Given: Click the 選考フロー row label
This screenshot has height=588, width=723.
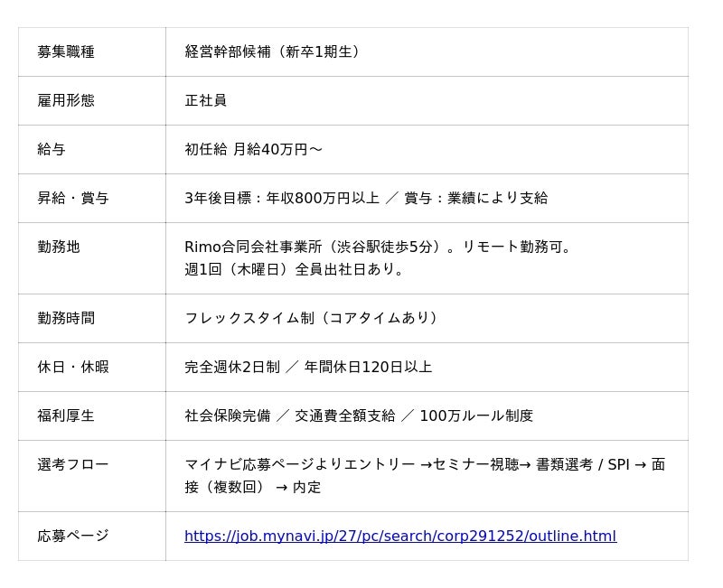Looking at the screenshot, I should pos(73,464).
